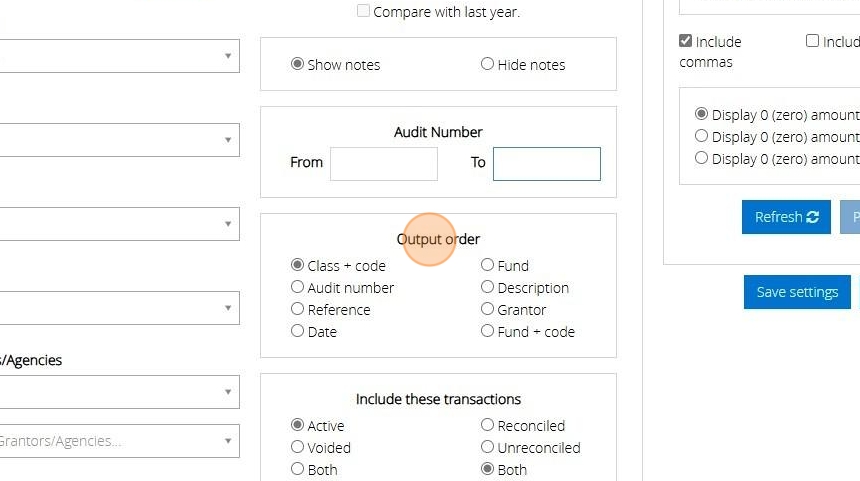The image size is (860, 481).
Task: Sort output by Description
Action: [x=488, y=287]
